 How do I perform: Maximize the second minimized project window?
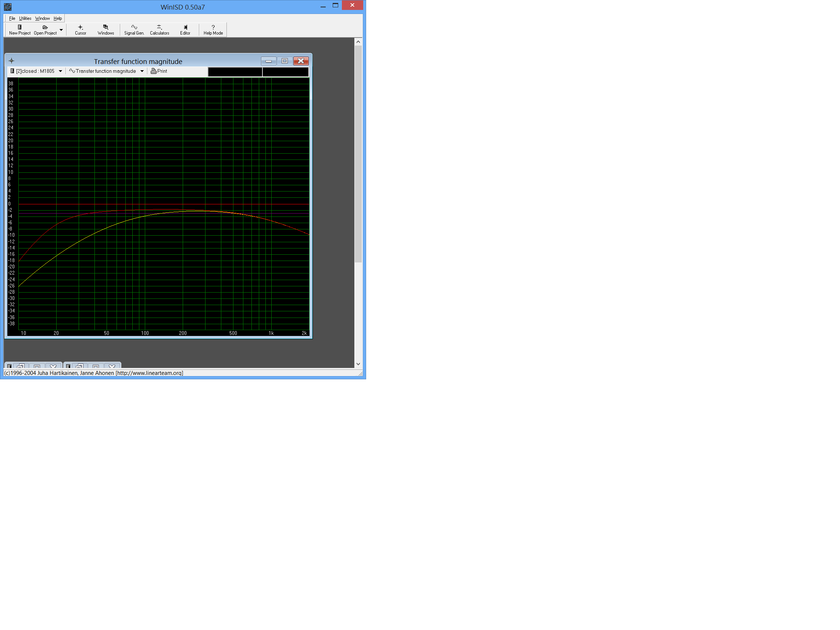[x=96, y=366]
